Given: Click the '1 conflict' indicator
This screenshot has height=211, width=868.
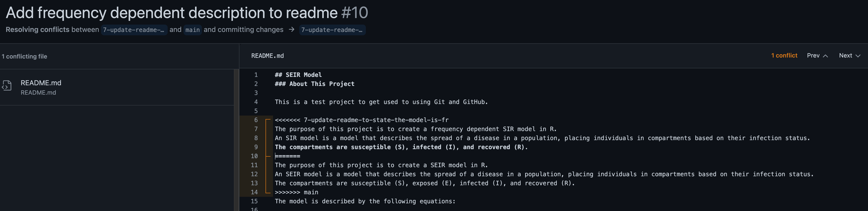Looking at the screenshot, I should point(784,56).
